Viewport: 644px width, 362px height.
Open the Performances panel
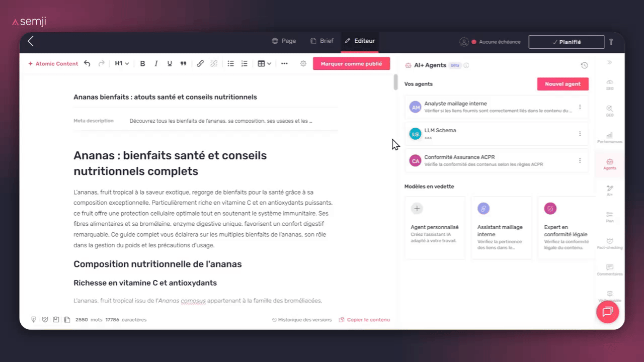tap(609, 137)
